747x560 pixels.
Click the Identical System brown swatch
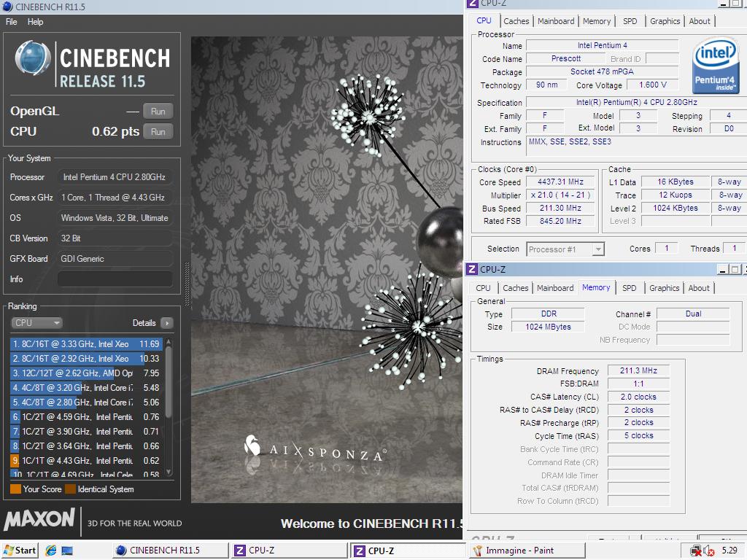pos(70,489)
